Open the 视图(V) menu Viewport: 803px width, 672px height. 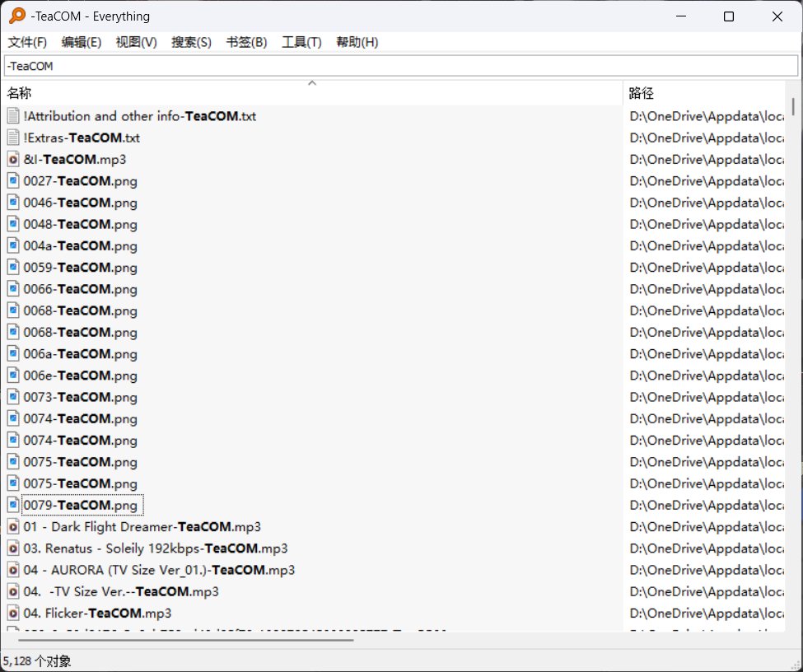pos(136,42)
